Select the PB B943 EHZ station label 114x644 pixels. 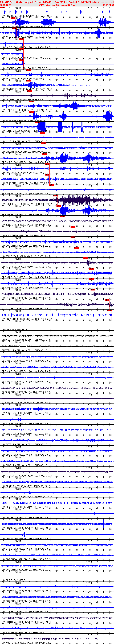pos(26,215)
